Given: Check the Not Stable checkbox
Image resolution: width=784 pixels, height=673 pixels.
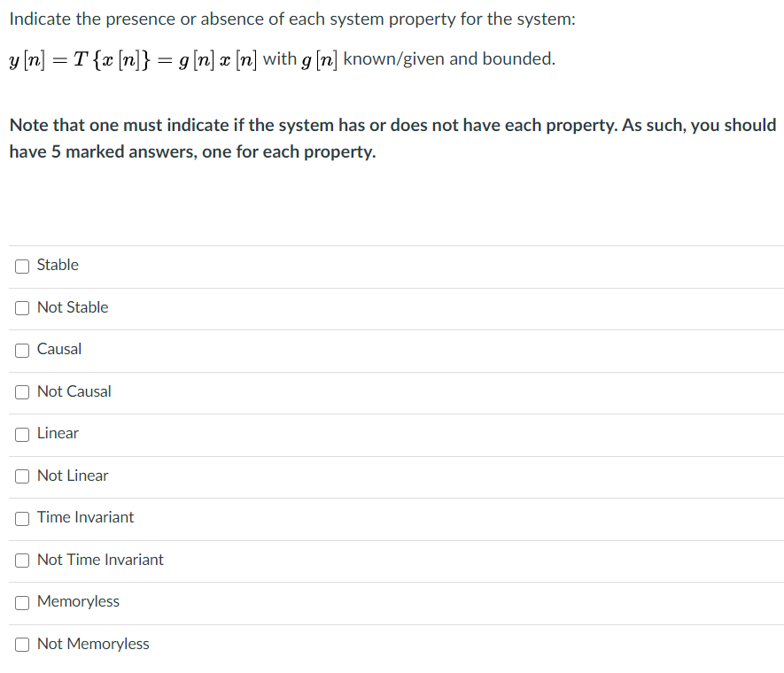Looking at the screenshot, I should tap(21, 308).
